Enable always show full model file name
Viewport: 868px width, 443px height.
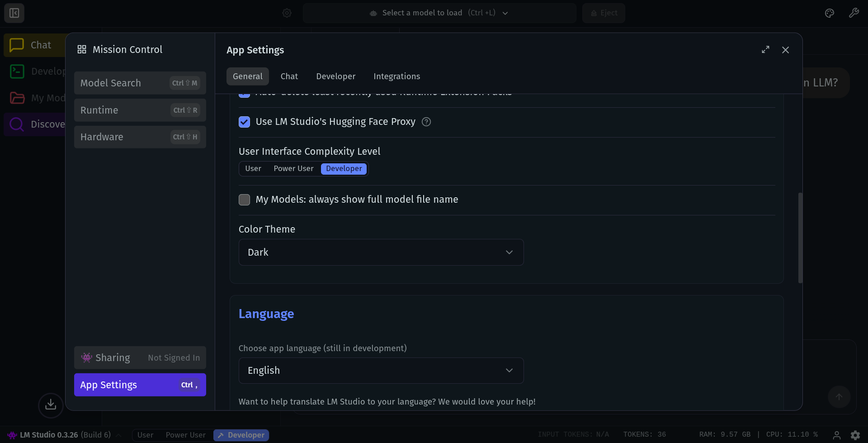244,200
